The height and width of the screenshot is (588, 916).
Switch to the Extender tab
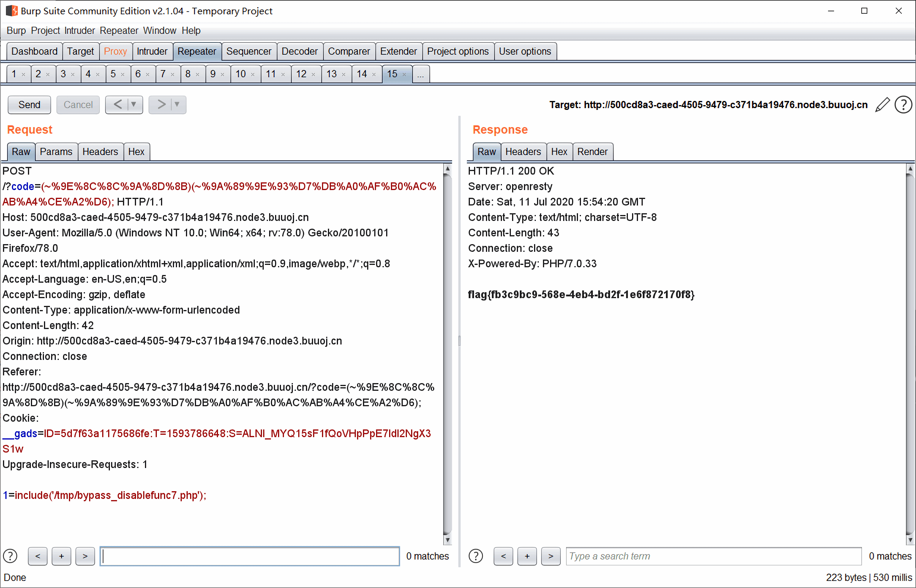click(x=399, y=51)
